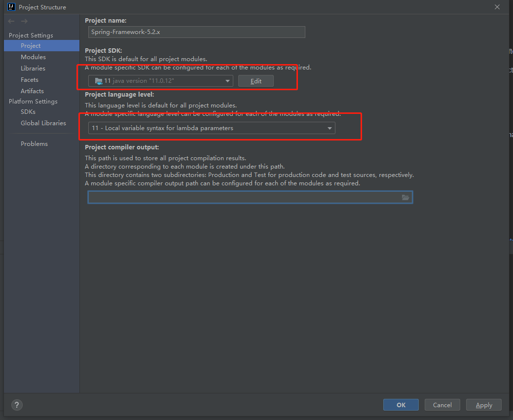Screen dimensions: 513x420
Task: Select Project in the settings sidebar
Action: 41,46
